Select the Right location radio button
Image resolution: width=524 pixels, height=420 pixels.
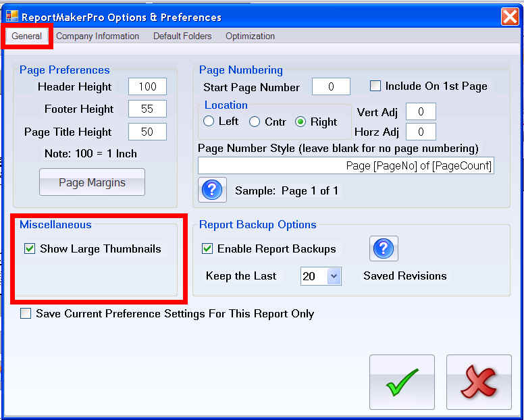pos(300,122)
